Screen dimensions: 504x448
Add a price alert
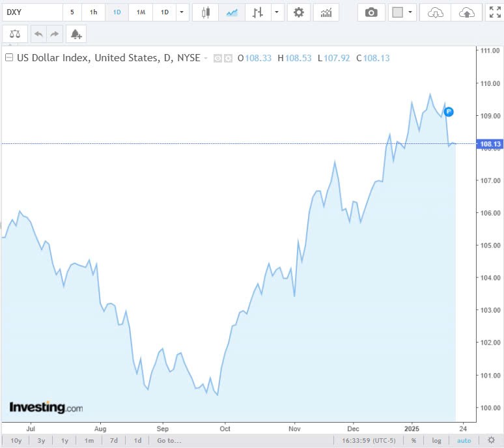tap(76, 34)
